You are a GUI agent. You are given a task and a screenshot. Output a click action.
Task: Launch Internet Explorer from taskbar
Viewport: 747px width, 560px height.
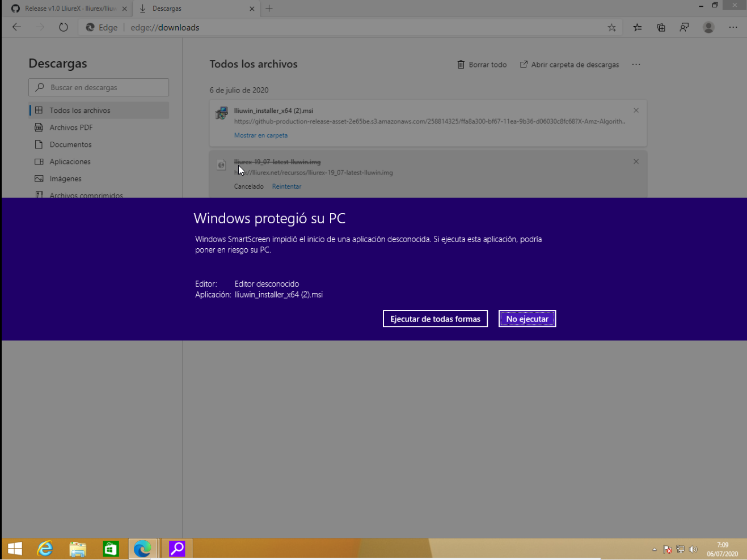(45, 549)
